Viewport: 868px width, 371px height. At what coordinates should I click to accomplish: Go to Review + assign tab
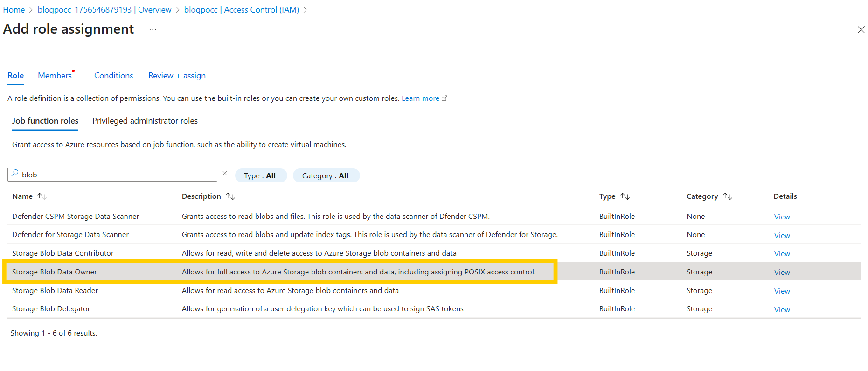(x=177, y=76)
